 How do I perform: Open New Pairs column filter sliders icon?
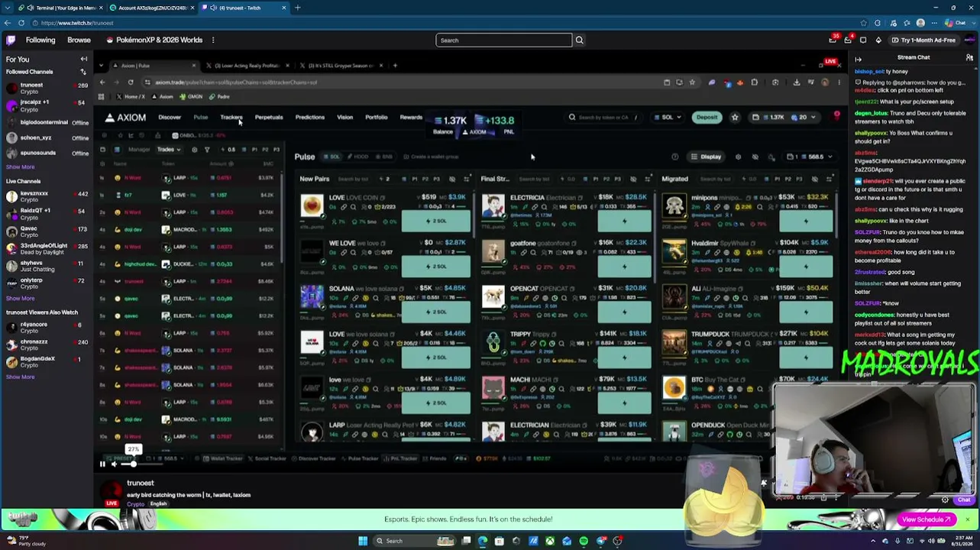466,179
